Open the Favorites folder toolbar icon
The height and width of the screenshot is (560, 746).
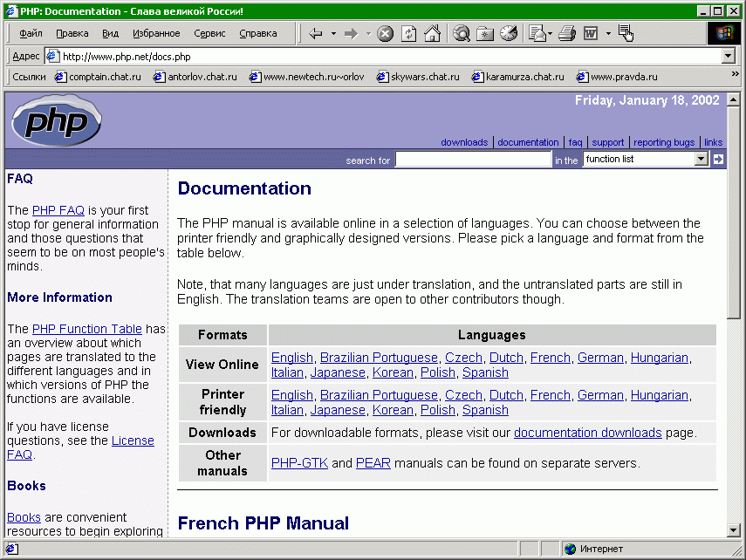coord(485,34)
